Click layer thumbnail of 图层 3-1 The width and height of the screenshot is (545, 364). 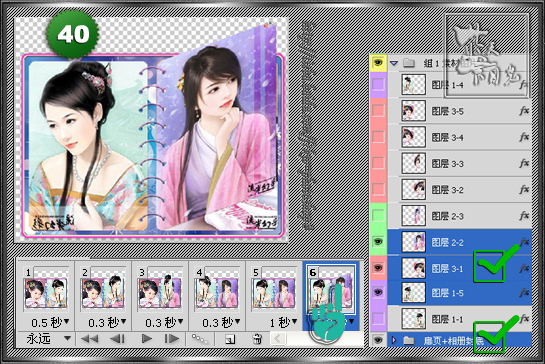(x=414, y=268)
